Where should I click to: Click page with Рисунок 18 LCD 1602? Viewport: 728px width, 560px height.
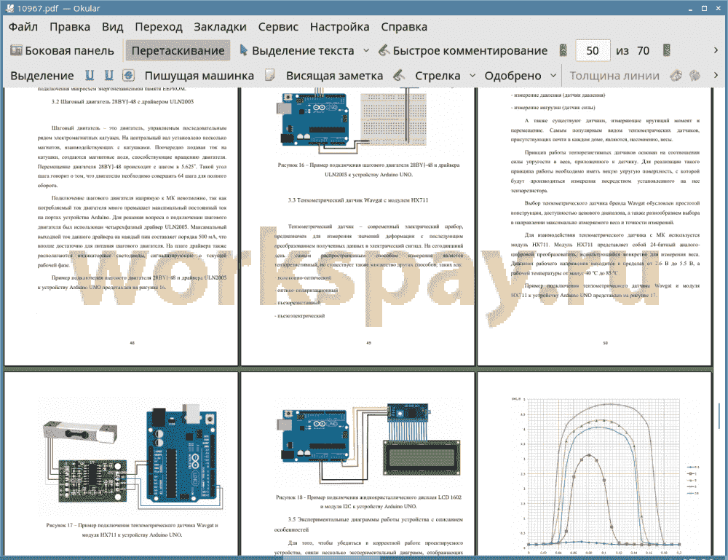click(x=357, y=463)
